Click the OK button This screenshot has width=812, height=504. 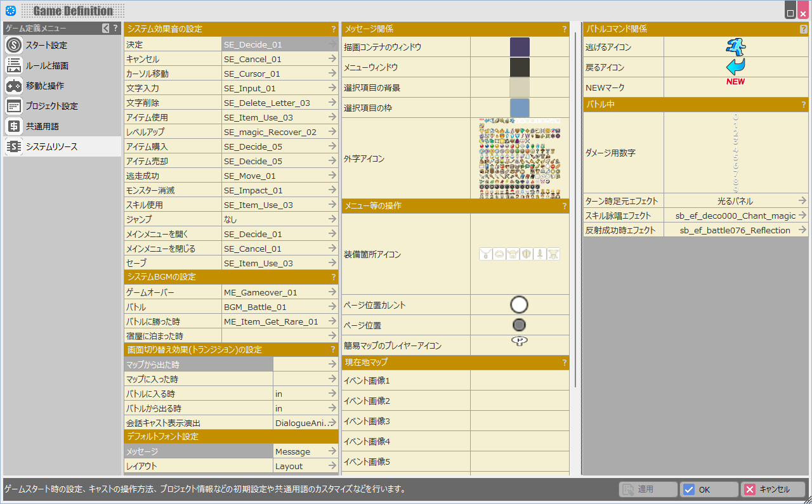click(x=709, y=489)
